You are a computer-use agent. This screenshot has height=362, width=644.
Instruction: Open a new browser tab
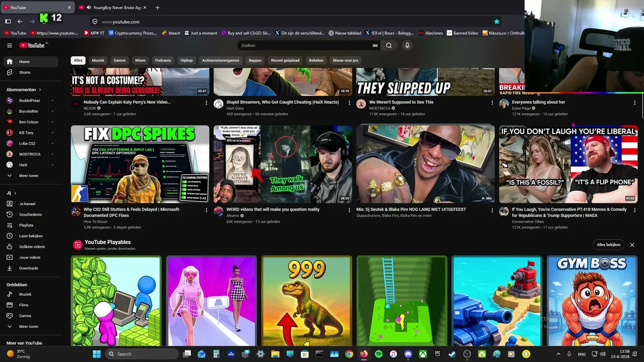click(157, 8)
